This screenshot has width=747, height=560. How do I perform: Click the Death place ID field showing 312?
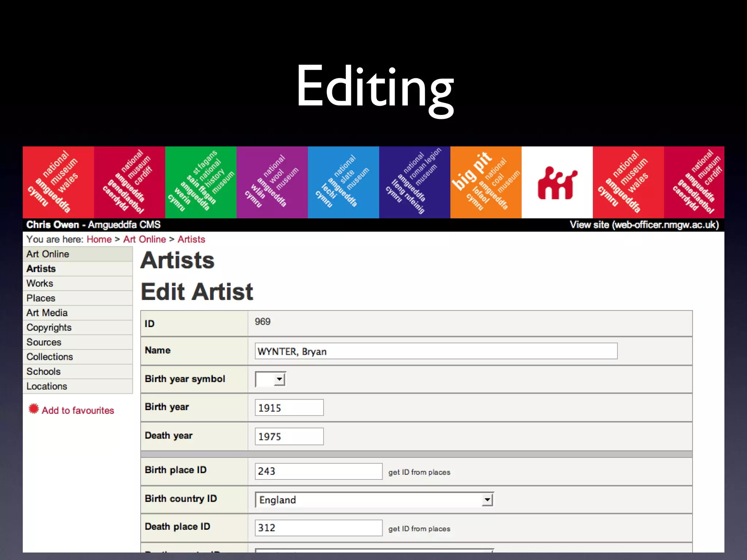(x=318, y=528)
